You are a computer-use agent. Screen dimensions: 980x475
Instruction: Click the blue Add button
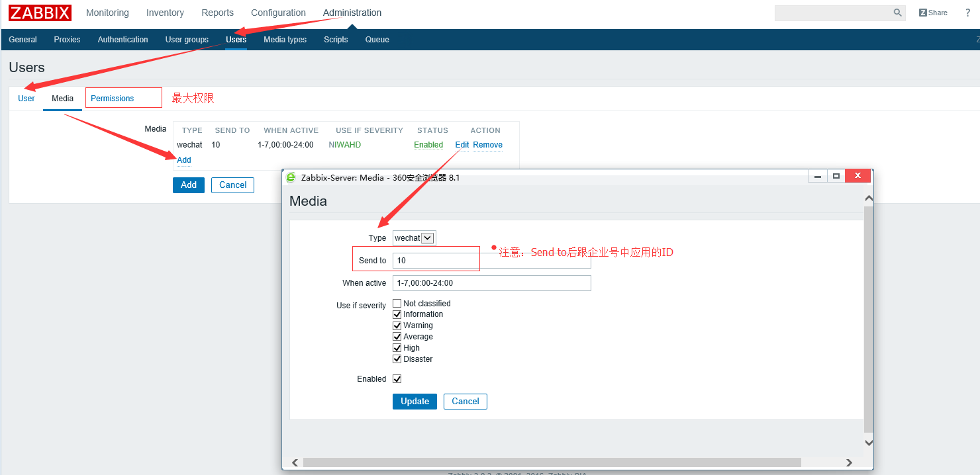click(189, 185)
